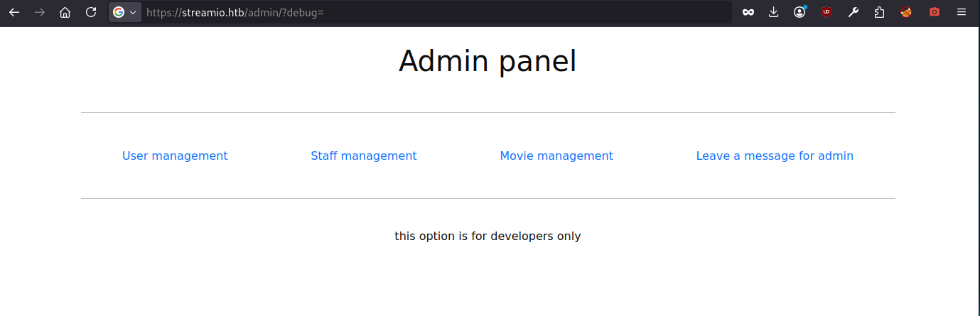Click the URL address bar field
The height and width of the screenshot is (316, 980).
pyautogui.click(x=426, y=12)
